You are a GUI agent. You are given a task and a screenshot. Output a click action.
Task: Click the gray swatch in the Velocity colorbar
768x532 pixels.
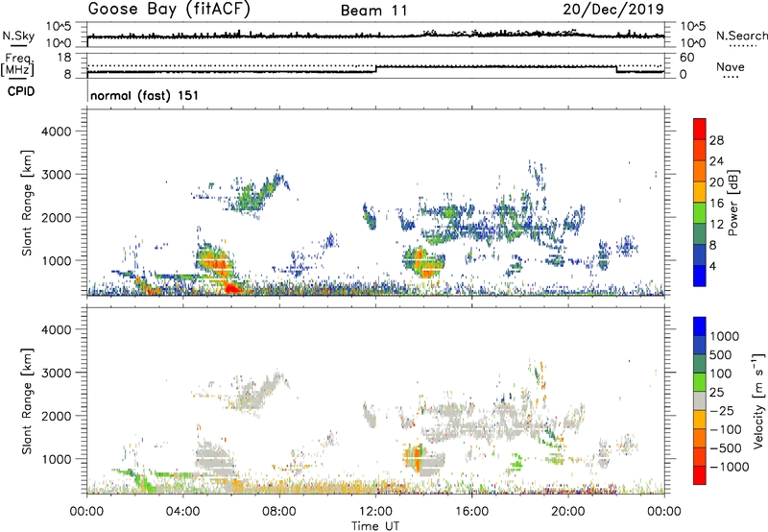pyautogui.click(x=700, y=400)
